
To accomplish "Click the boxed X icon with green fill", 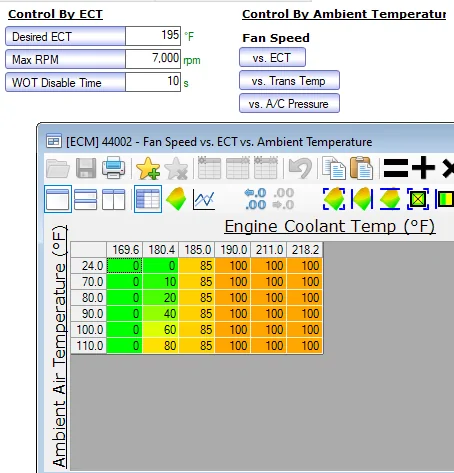I will 418,199.
